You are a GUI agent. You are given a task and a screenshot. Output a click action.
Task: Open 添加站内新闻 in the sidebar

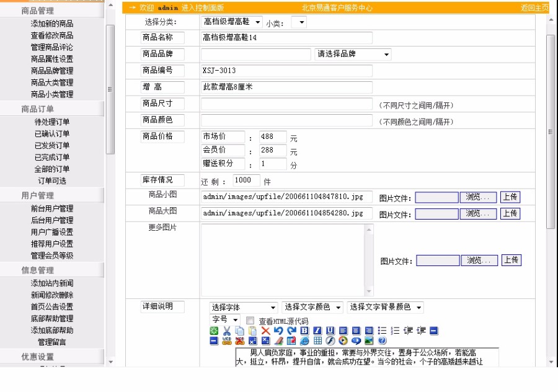pos(52,283)
